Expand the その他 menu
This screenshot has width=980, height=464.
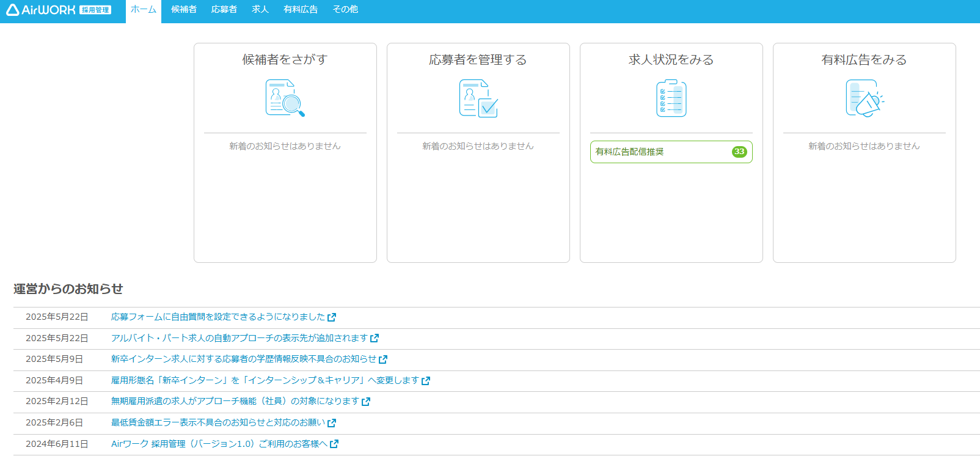pos(345,10)
